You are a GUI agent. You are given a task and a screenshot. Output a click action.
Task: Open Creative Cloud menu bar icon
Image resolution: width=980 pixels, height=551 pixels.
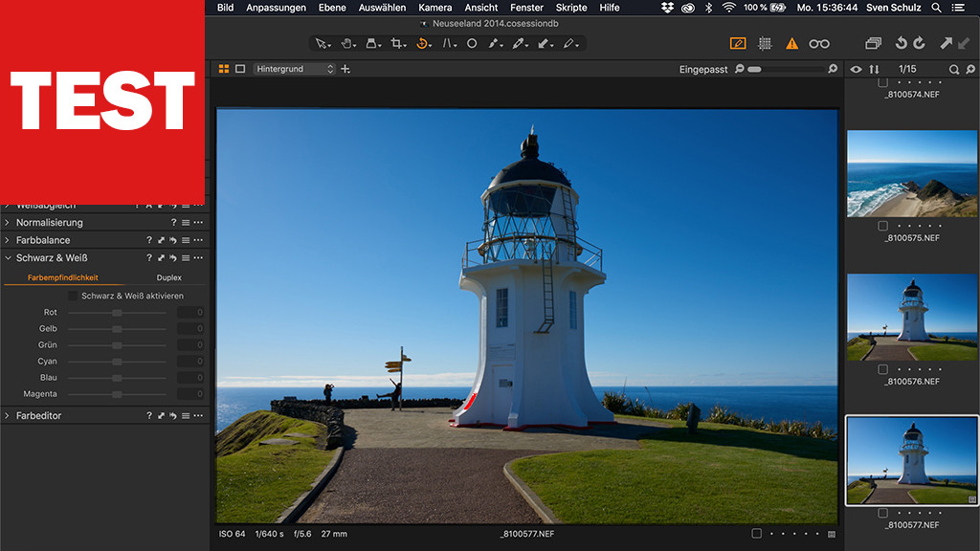tap(687, 8)
